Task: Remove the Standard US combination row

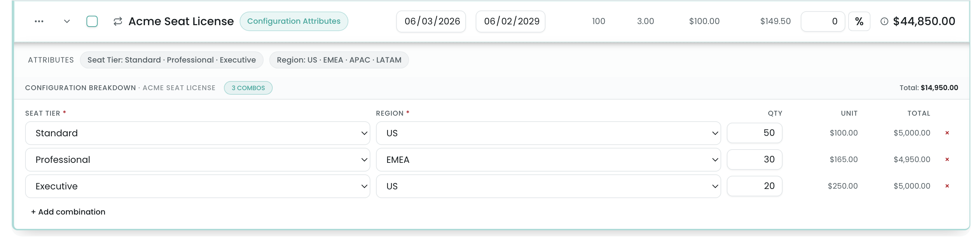Action: 947,133
